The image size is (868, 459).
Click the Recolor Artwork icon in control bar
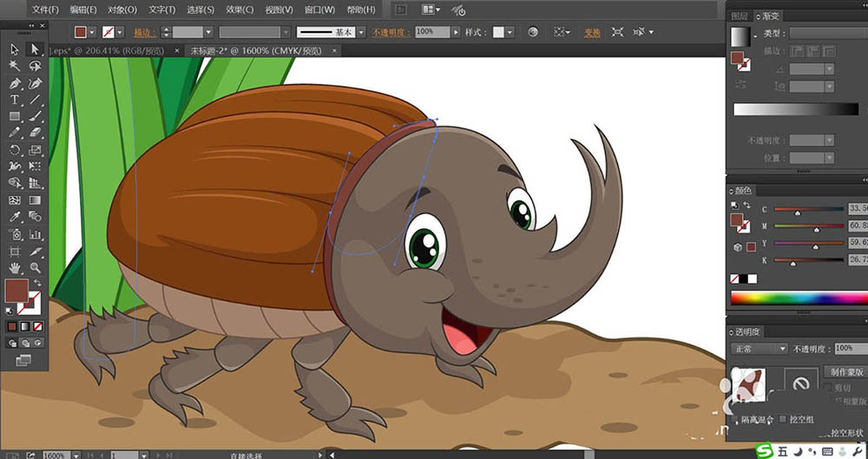[533, 32]
